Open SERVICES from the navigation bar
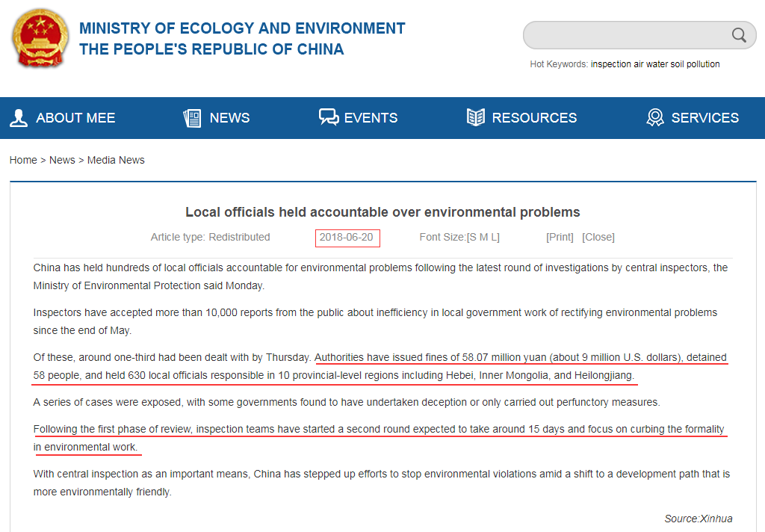Screen dimensions: 765x532 704,118
